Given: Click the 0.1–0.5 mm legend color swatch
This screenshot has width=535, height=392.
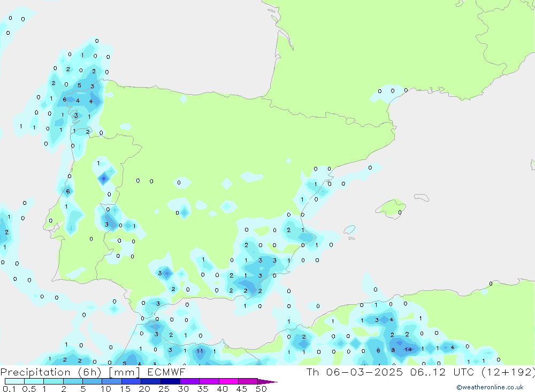Looking at the screenshot, I should point(14,381).
